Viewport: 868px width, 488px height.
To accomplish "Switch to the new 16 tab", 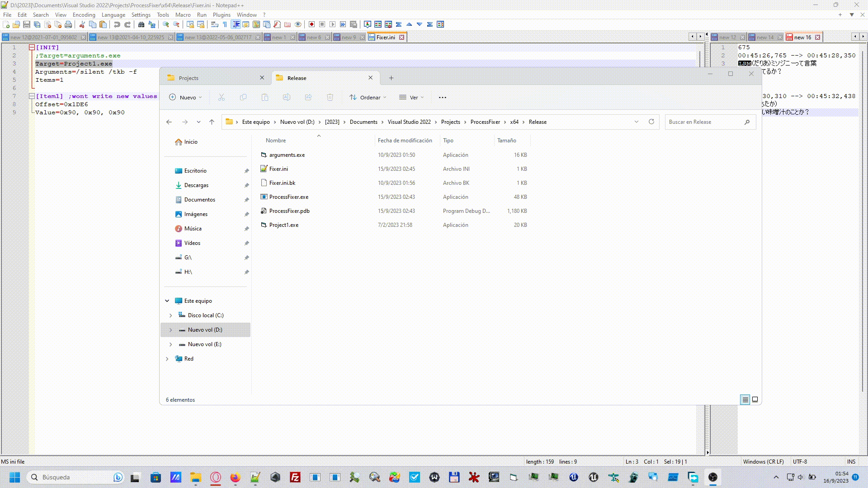I will point(802,37).
